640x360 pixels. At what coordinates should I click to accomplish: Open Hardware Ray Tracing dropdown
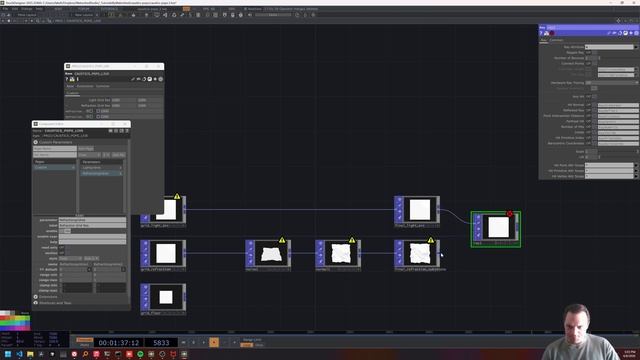pos(612,83)
